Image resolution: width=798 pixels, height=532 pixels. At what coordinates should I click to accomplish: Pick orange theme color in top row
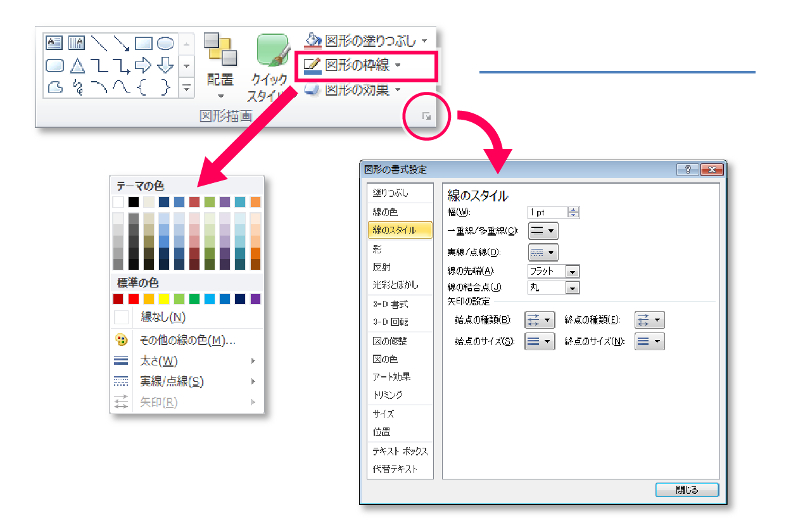coord(255,202)
